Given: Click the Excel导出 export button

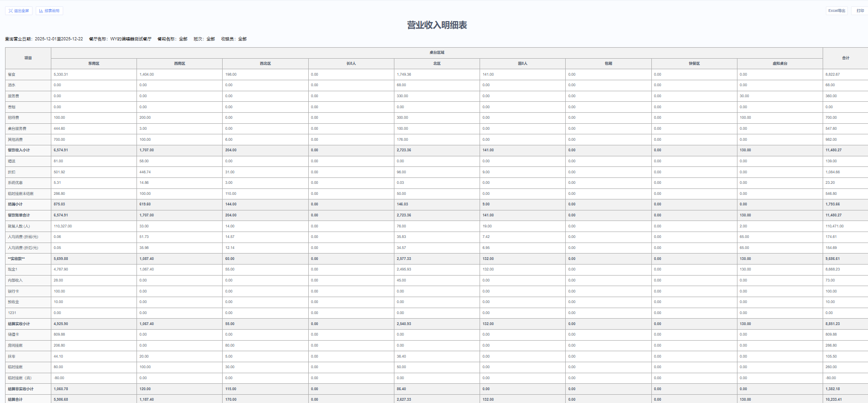Looking at the screenshot, I should point(836,11).
